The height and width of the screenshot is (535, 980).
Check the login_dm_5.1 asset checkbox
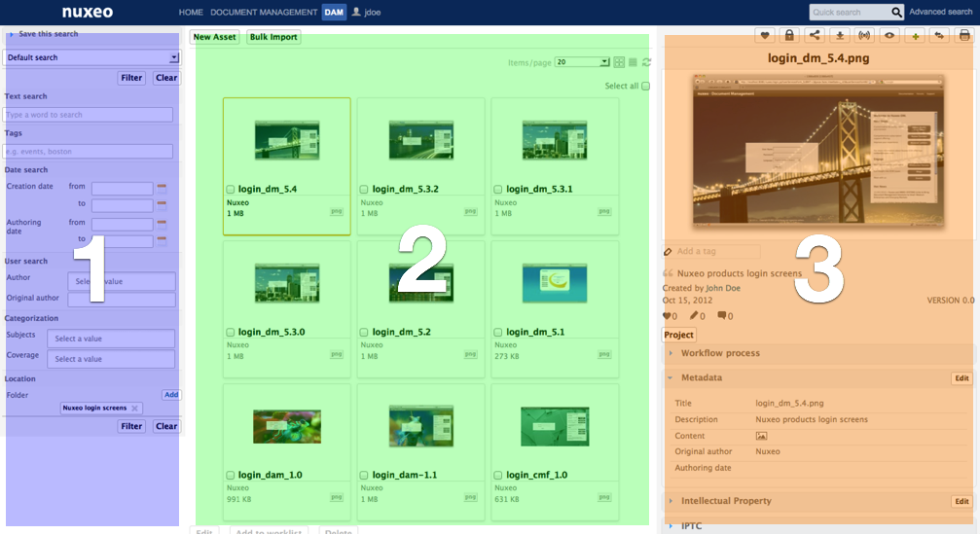coord(497,333)
